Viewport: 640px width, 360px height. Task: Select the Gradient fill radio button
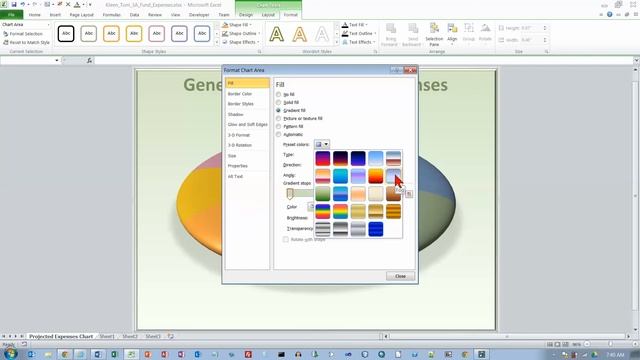279,110
